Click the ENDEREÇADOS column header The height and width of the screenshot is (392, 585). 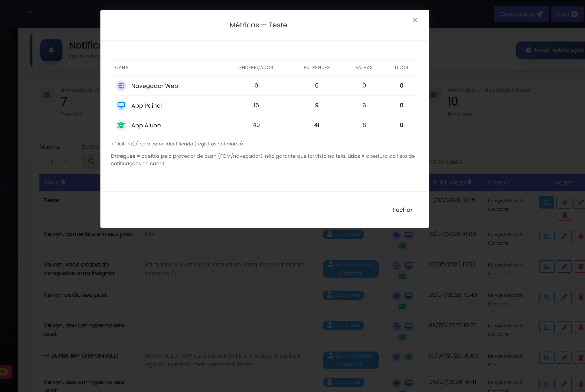tap(256, 68)
